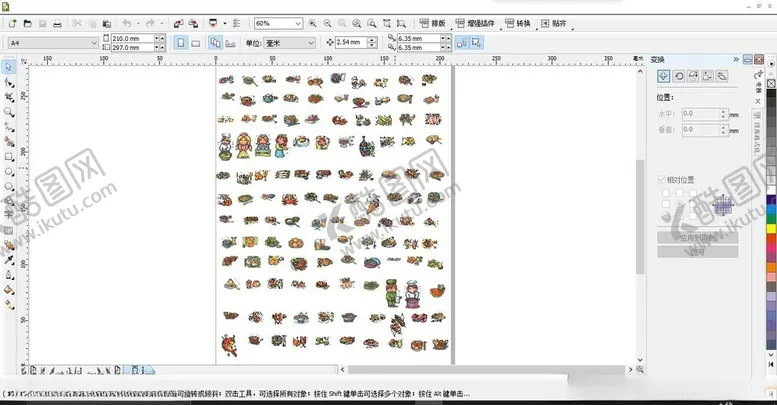Pick the yellow color swatch
The width and height of the screenshot is (777, 405).
[772, 229]
